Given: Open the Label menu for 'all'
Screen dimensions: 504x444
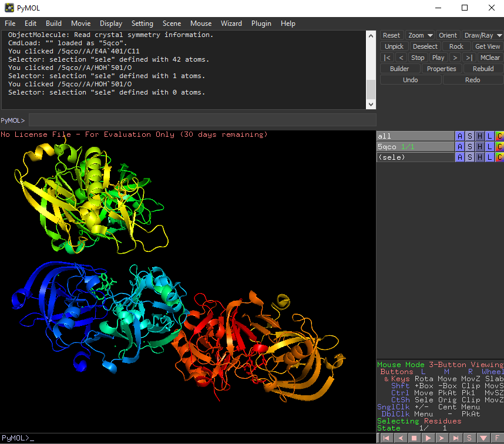Looking at the screenshot, I should pos(489,136).
